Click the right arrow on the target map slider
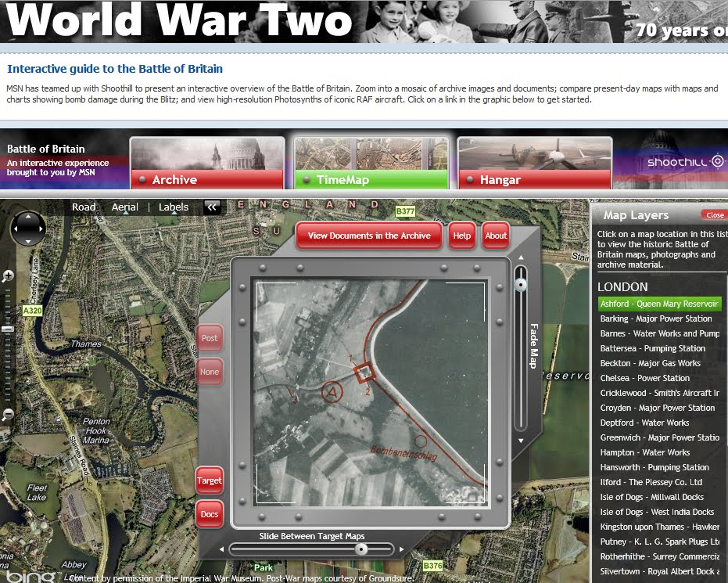 [x=401, y=548]
